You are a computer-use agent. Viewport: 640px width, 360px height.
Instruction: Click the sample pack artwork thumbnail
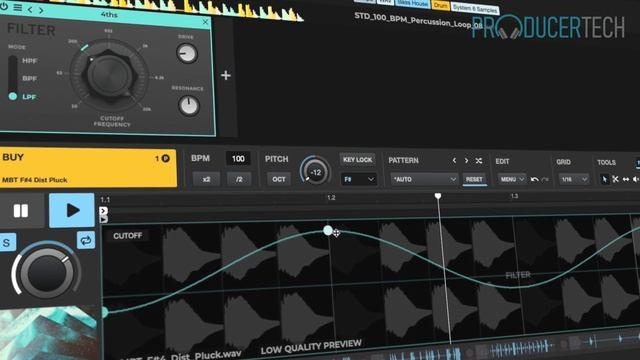click(48, 334)
